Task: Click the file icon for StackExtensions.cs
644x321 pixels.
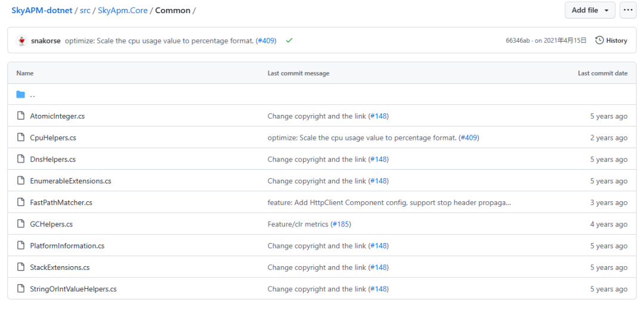Action: (x=20, y=267)
